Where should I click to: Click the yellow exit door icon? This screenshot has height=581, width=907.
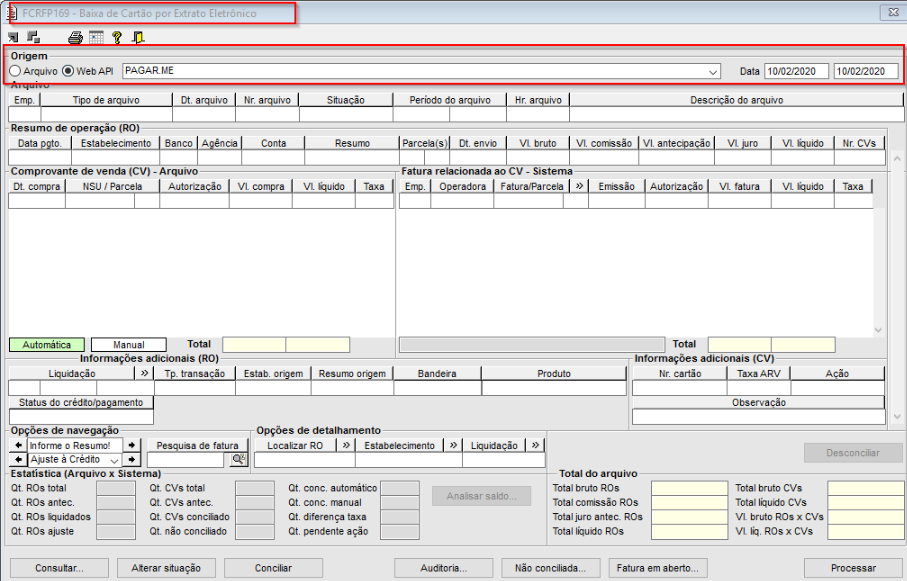point(138,38)
